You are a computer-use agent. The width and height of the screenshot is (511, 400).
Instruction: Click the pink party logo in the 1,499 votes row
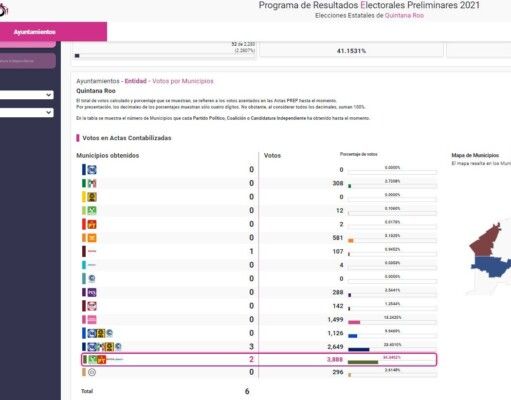(x=92, y=320)
